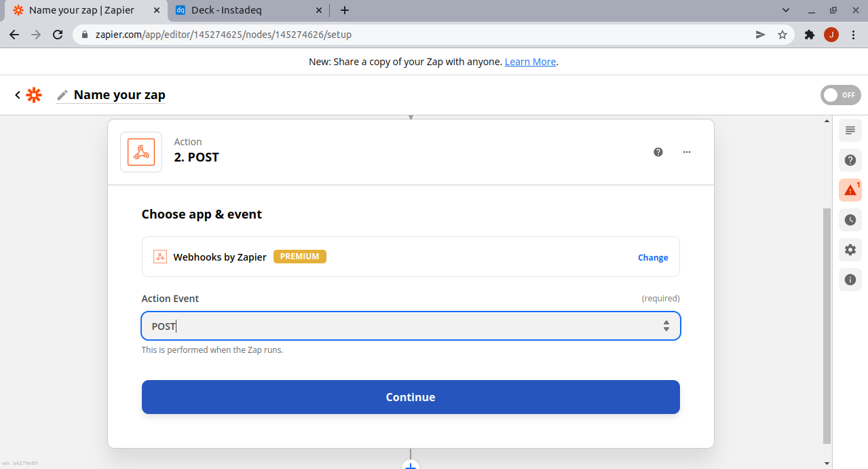Open the Extensions puzzle icon
Image resolution: width=868 pixels, height=469 pixels.
pos(809,35)
